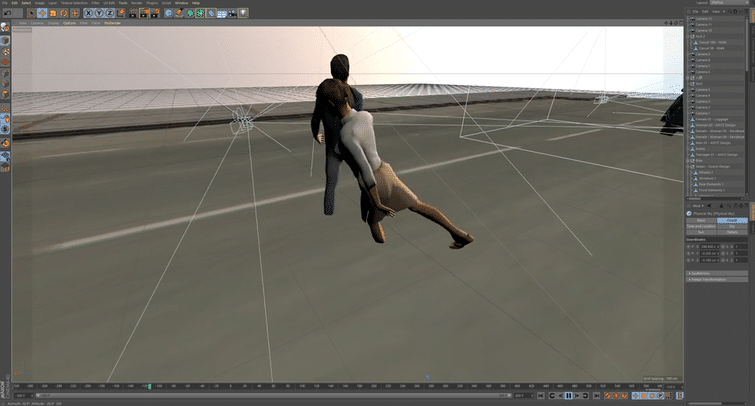Select Wheels.1 under Sedan object
755x406 pixels.
click(706, 172)
